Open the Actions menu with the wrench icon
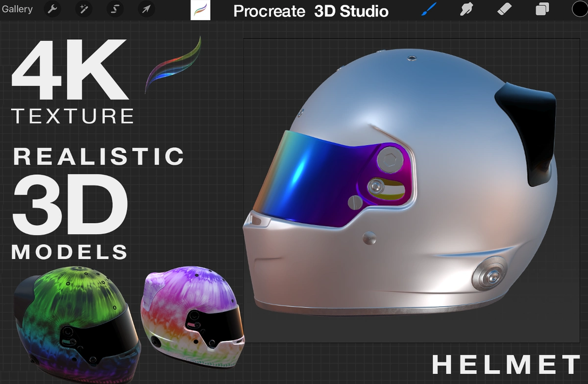 (52, 9)
